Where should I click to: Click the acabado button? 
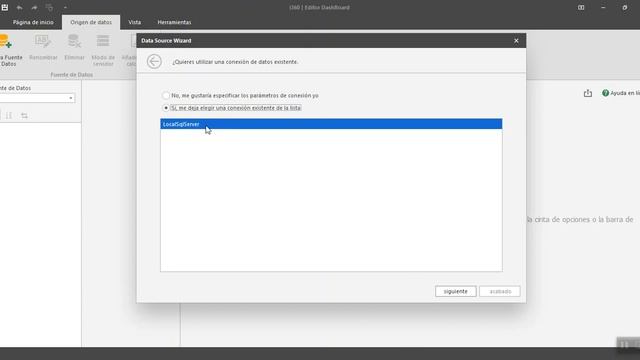click(500, 291)
